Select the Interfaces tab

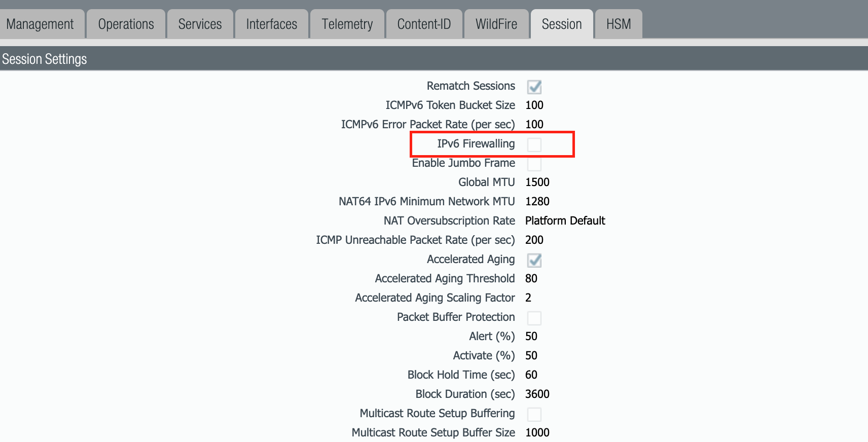coord(271,24)
